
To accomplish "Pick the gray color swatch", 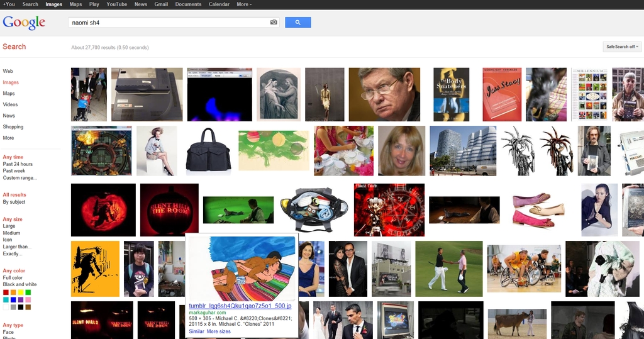I will 13,308.
